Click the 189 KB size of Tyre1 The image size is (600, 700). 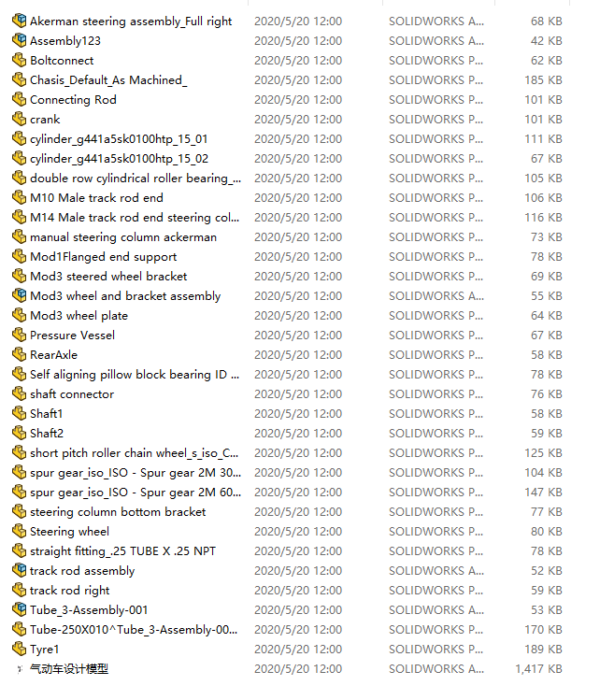(x=543, y=650)
